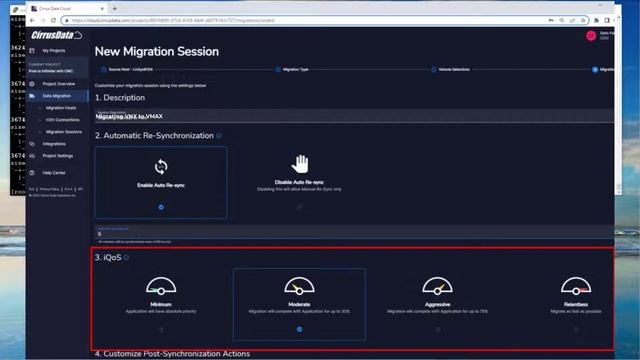Click the Minimum iQoS label text

(x=161, y=304)
